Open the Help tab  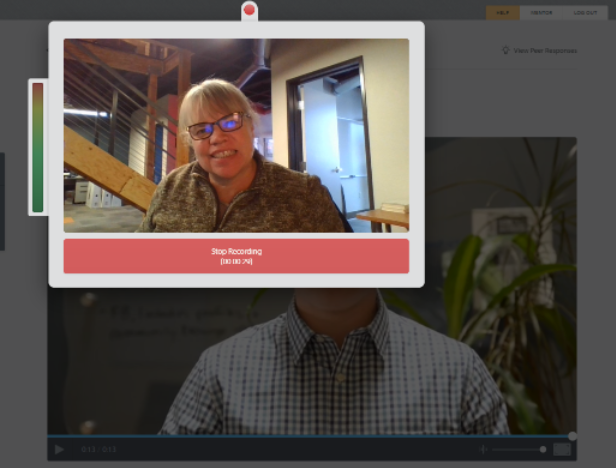coord(502,13)
